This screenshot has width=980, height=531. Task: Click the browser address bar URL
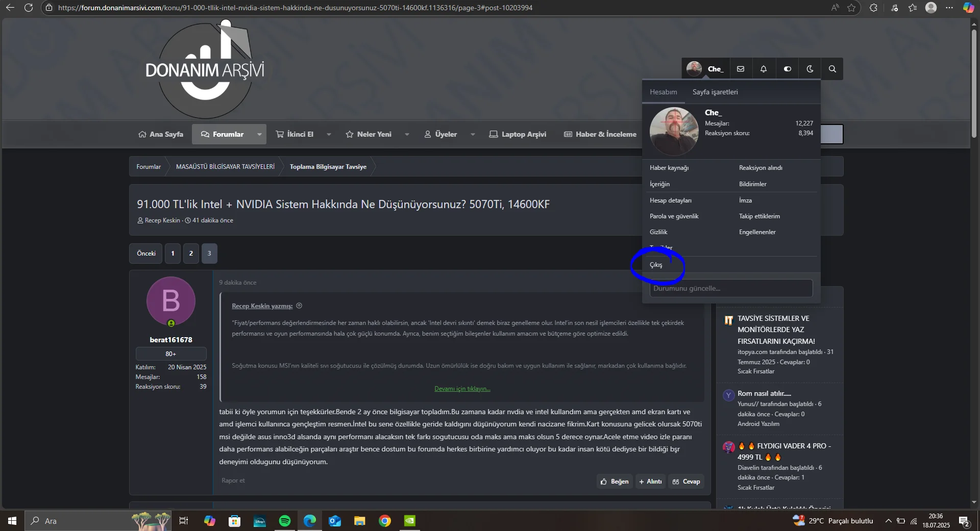[x=295, y=8]
